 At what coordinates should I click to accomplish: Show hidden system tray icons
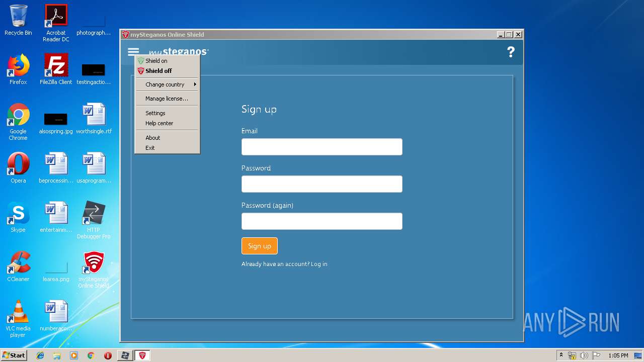561,355
